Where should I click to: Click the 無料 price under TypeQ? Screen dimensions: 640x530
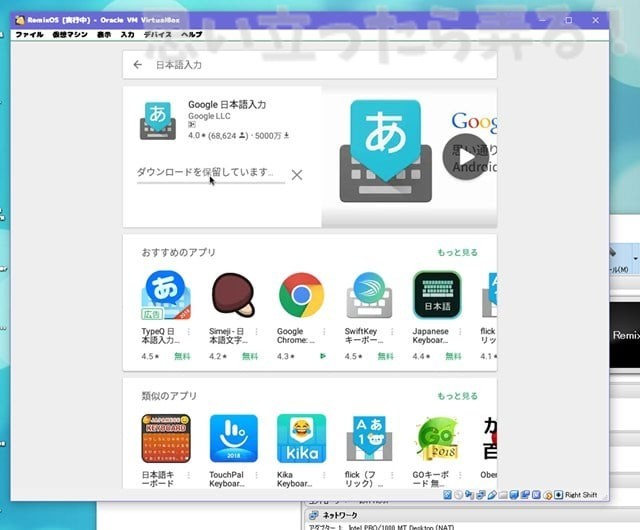(182, 356)
